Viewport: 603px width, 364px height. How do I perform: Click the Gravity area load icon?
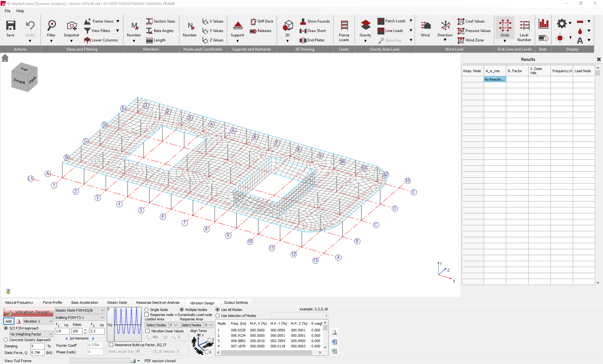[366, 25]
